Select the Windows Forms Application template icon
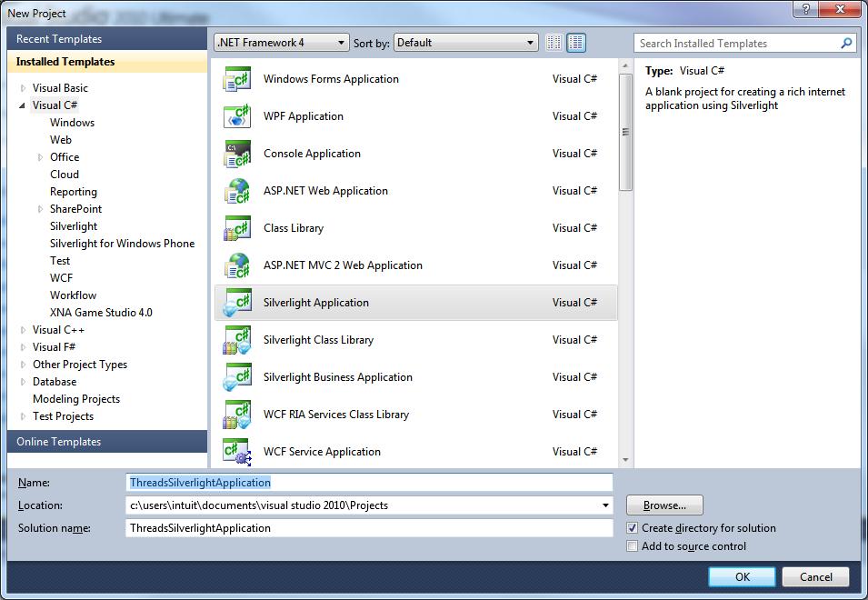This screenshot has width=868, height=600. tap(237, 79)
